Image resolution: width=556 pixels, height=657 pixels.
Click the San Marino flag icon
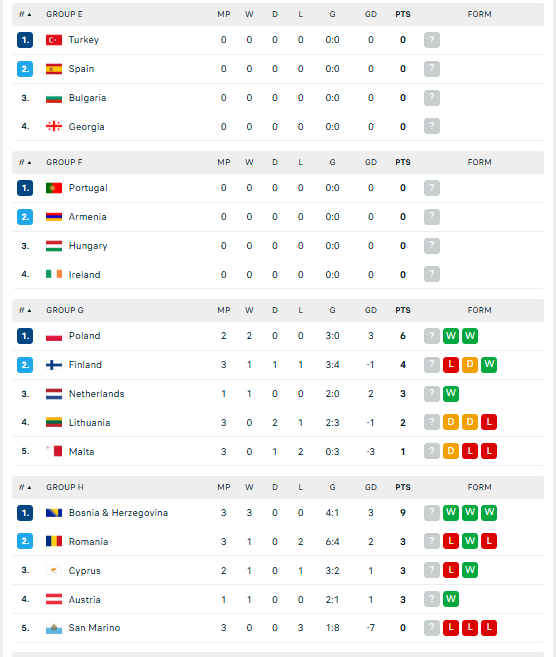click(54, 628)
